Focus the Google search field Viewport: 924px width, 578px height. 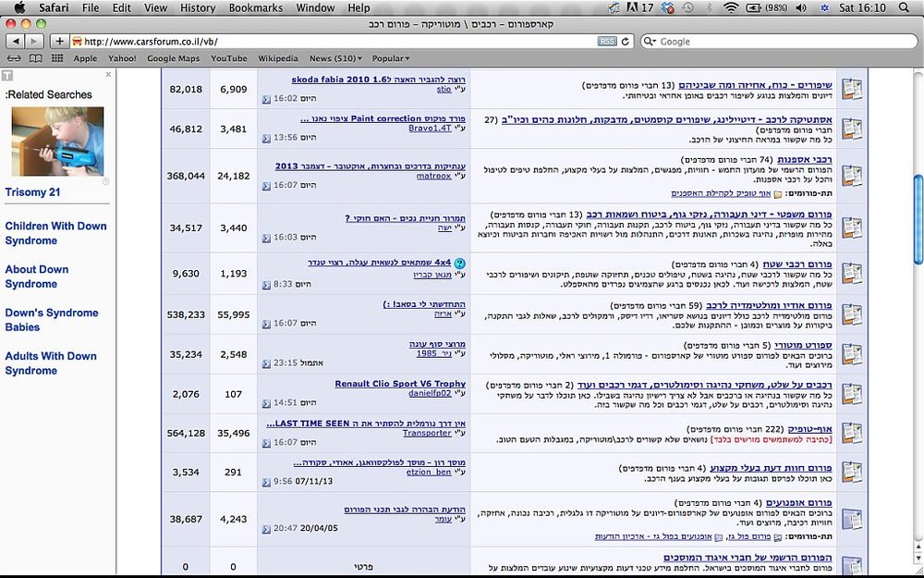point(779,42)
